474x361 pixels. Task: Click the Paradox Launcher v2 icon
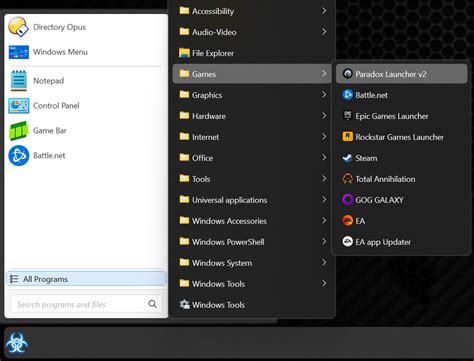tap(347, 74)
